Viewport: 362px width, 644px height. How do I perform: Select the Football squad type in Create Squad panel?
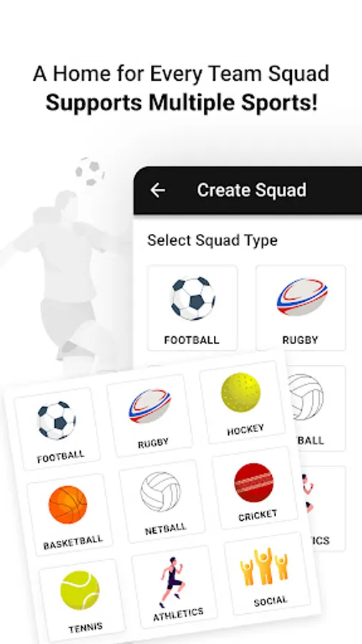click(x=192, y=308)
